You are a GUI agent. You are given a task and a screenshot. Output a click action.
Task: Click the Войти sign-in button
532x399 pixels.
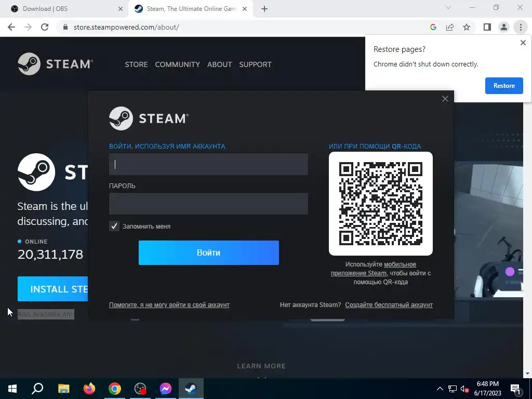209,253
